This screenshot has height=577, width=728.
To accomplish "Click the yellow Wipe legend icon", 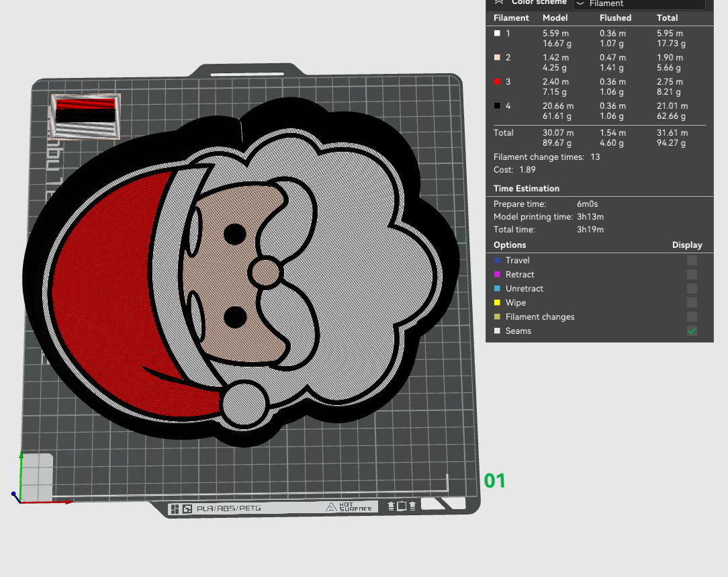I will pyautogui.click(x=497, y=303).
